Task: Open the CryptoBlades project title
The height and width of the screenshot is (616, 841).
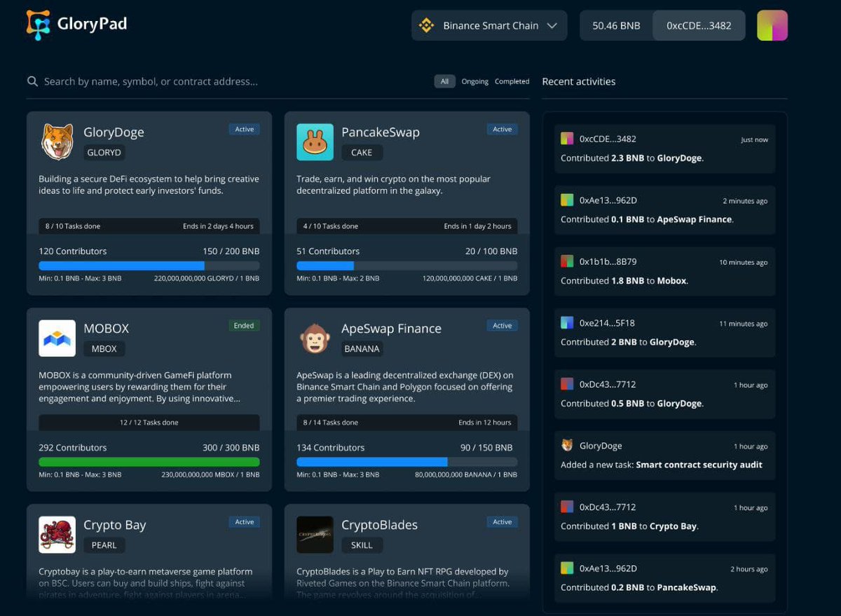Action: coord(379,525)
